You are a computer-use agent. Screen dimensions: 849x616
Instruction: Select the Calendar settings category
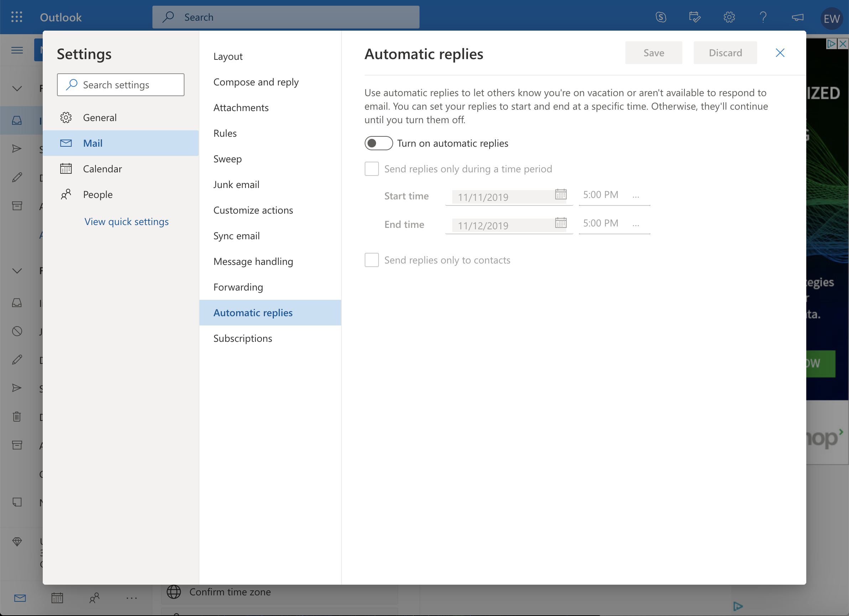pyautogui.click(x=102, y=169)
